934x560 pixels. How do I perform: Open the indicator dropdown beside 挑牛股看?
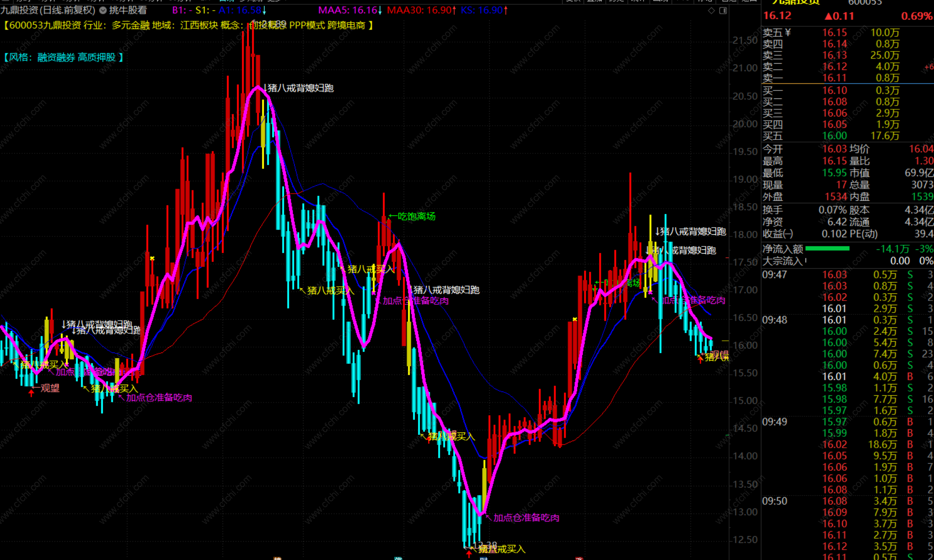(x=103, y=10)
